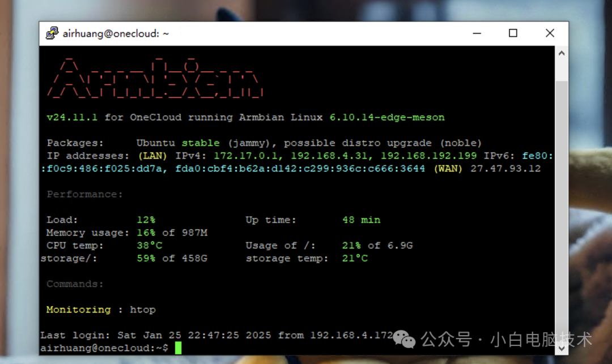Click the IP address 192.168.192.199
The height and width of the screenshot is (364, 612).
point(428,156)
